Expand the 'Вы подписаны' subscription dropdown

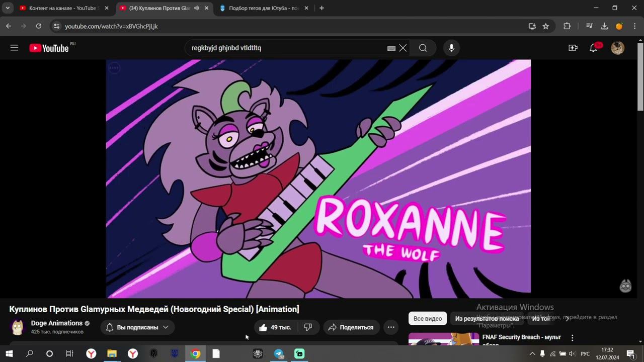tap(137, 327)
